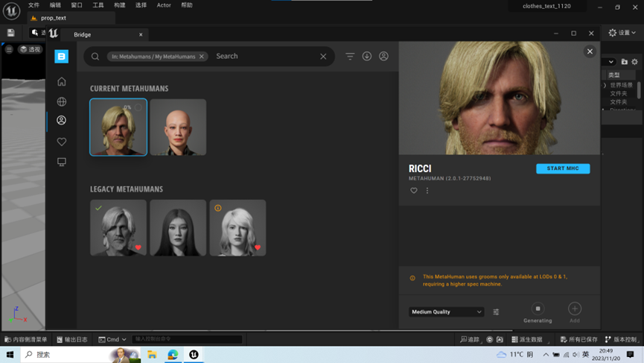Select the legacy gray-haired man thumbnail
644x363 pixels.
[x=118, y=228]
